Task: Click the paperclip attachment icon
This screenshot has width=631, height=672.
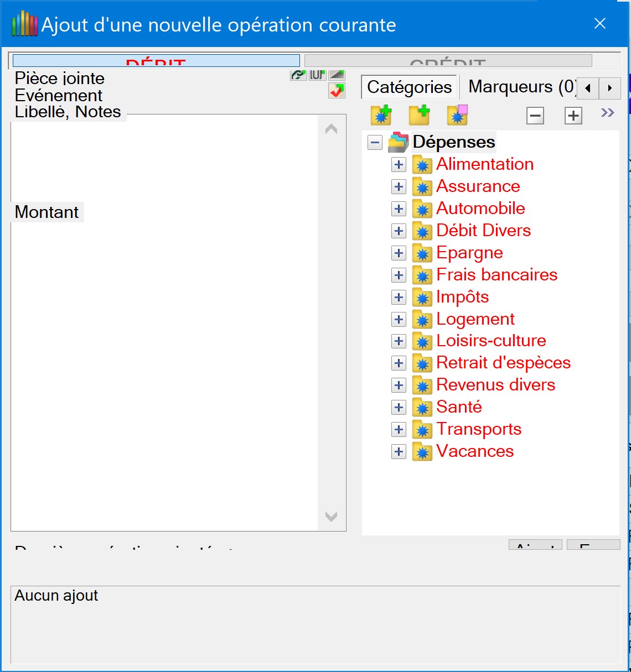Action: pos(317,75)
